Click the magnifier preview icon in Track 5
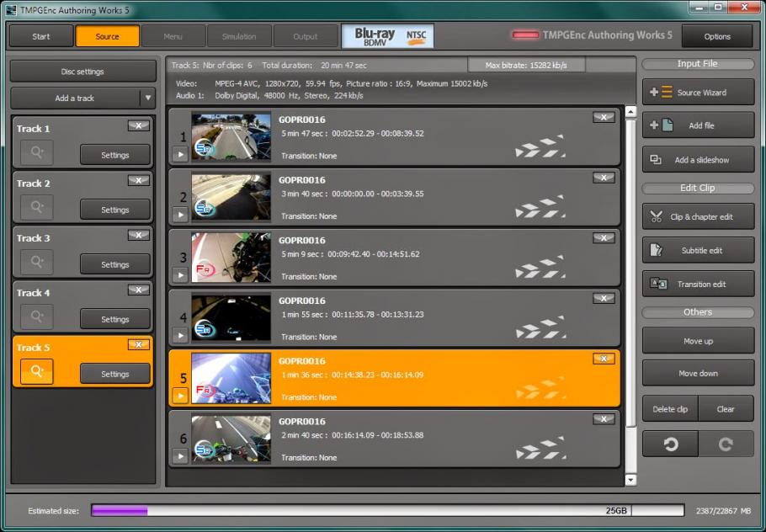The height and width of the screenshot is (532, 766). pos(37,372)
